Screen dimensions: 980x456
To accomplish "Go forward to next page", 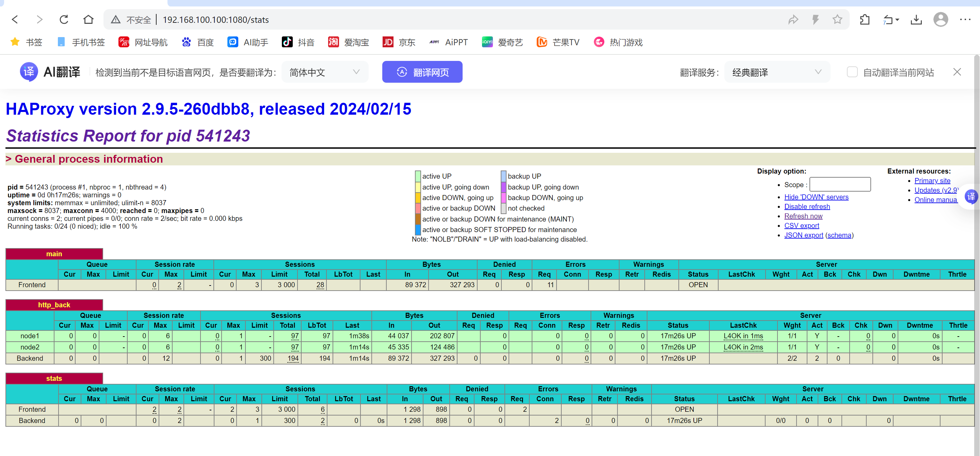I will tap(39, 19).
